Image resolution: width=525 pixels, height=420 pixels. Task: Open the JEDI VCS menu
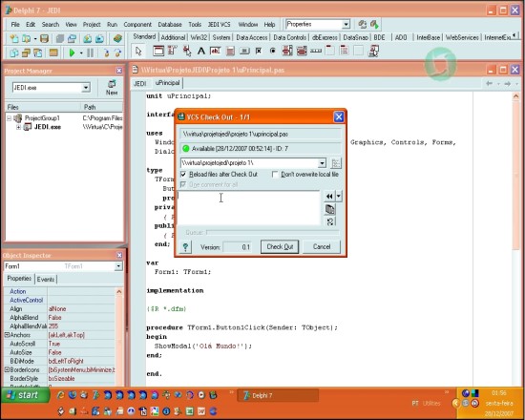[219, 25]
